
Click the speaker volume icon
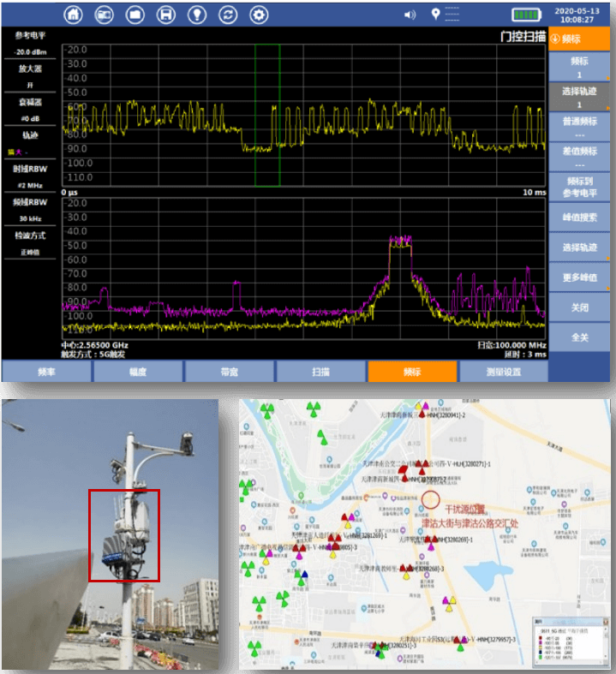pos(410,15)
